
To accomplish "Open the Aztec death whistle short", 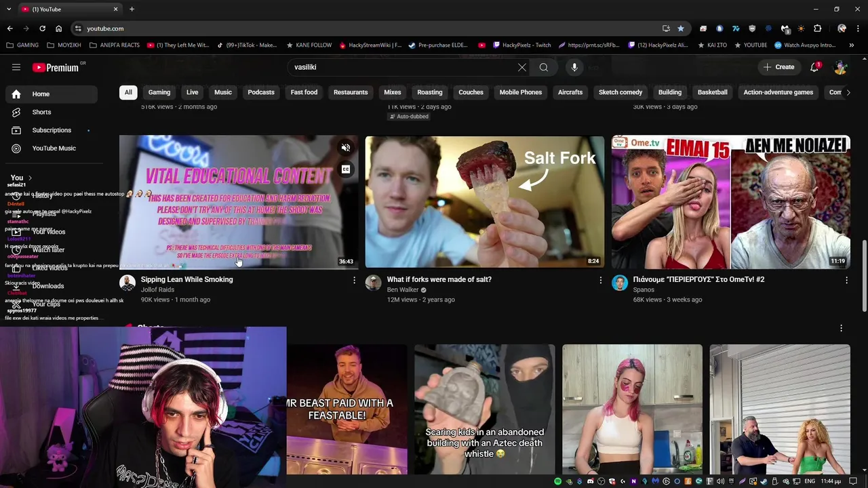I will (485, 409).
